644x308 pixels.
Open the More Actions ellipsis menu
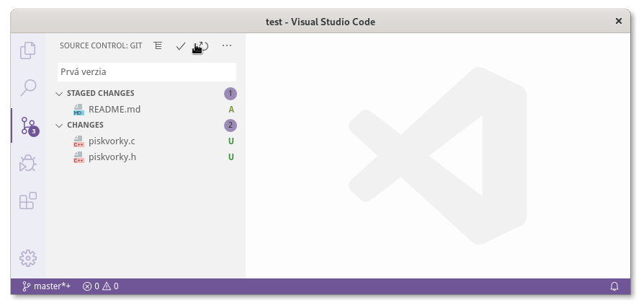pos(227,45)
